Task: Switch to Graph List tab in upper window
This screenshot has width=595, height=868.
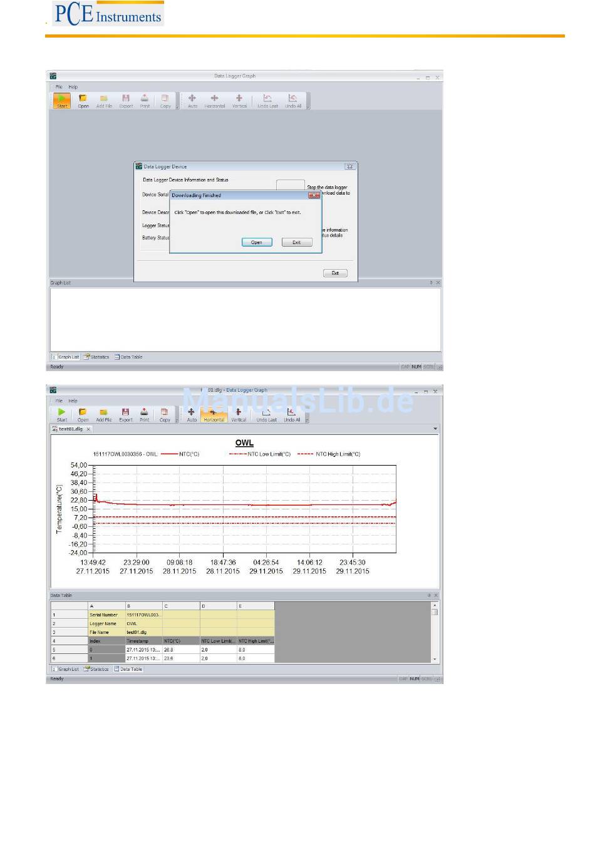Action: (65, 357)
